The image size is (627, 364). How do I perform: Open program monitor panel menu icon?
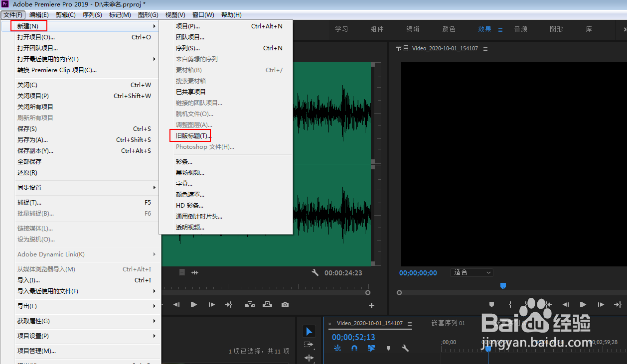pyautogui.click(x=485, y=49)
